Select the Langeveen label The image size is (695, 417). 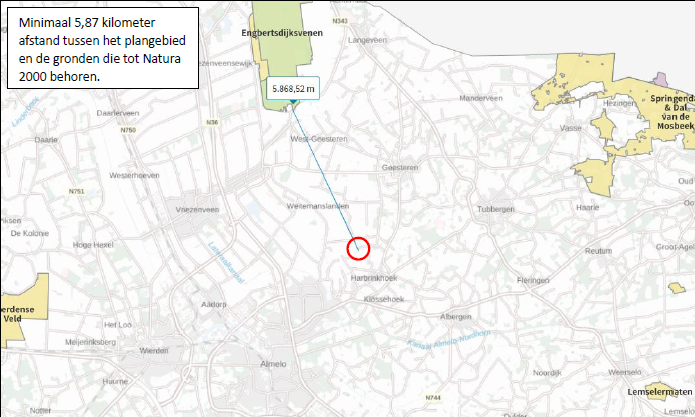(367, 40)
